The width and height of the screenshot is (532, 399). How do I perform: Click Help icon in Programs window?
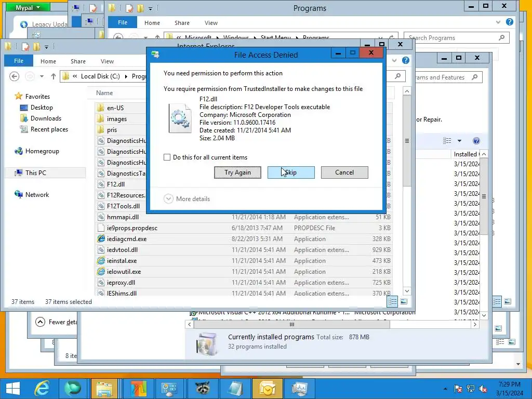[509, 22]
